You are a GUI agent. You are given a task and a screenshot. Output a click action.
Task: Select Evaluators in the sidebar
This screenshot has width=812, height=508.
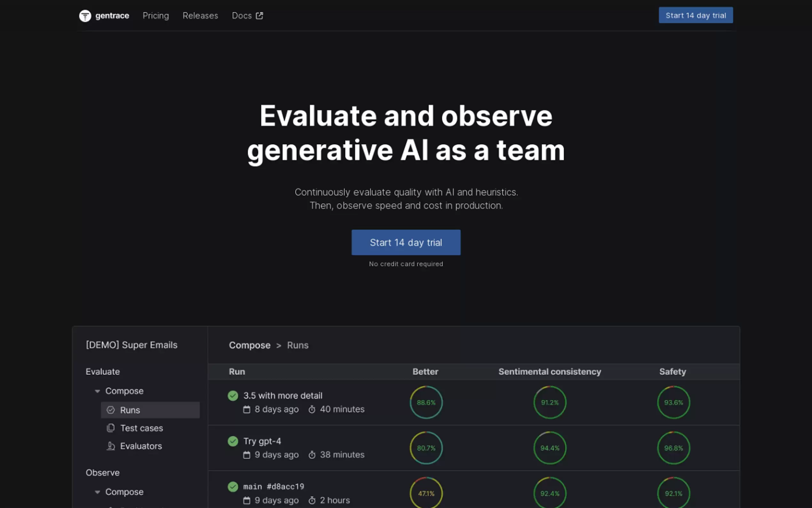141,446
